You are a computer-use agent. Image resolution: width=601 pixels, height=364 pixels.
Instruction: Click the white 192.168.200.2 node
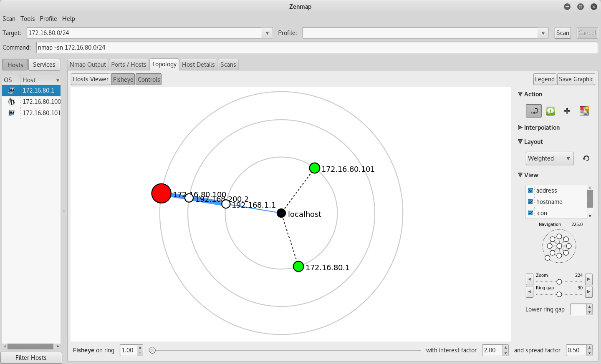click(189, 198)
